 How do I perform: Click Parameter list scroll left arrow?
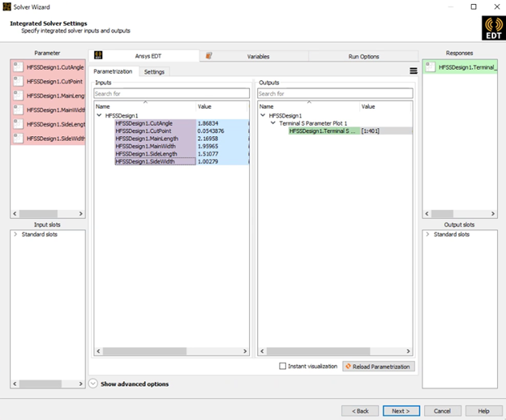[x=15, y=213]
